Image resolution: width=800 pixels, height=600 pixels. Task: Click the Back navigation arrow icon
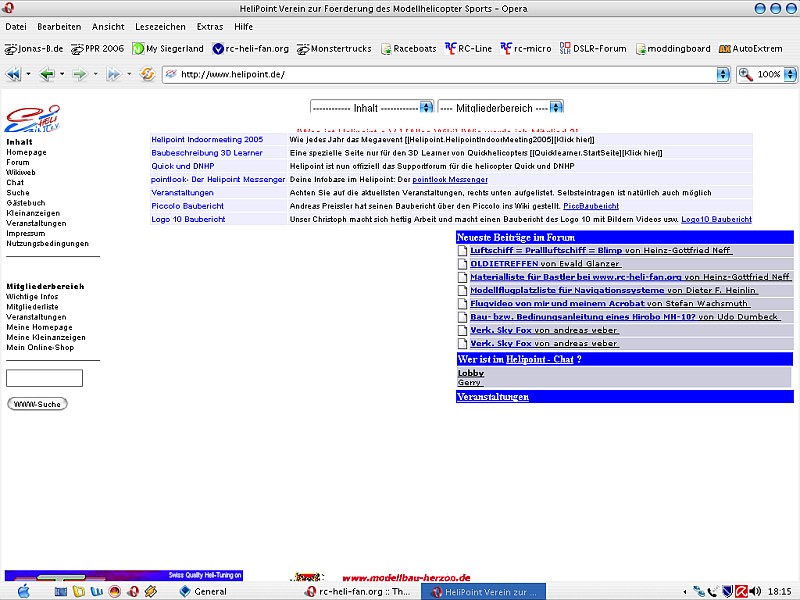(46, 74)
